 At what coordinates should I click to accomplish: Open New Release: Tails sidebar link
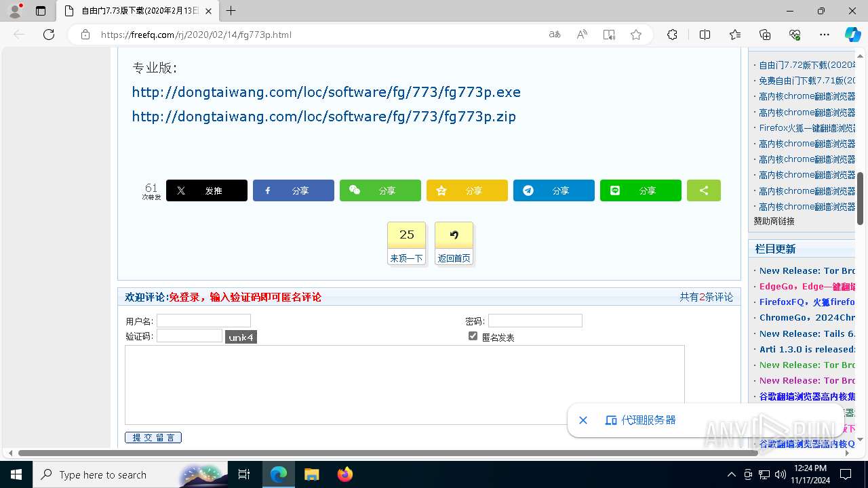click(x=807, y=333)
